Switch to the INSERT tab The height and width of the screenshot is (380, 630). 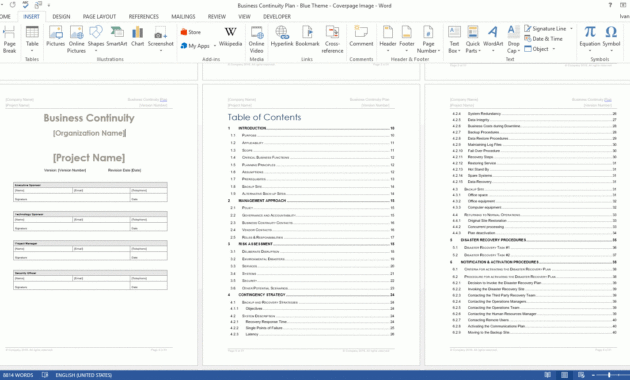[x=31, y=16]
